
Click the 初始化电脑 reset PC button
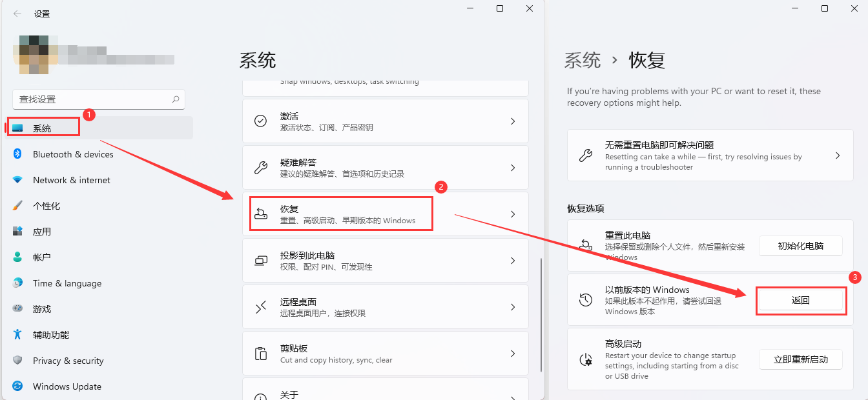point(800,246)
